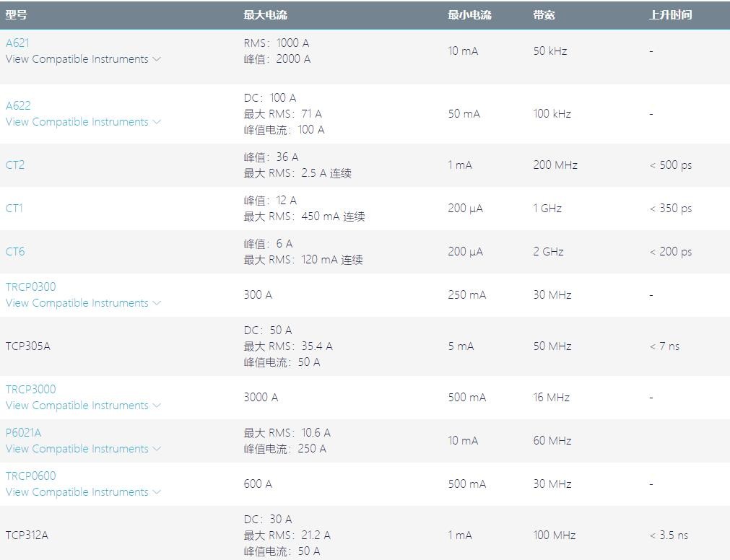Select the TCP305A bandwidth value 50 MHz
Image resolution: width=730 pixels, height=560 pixels.
point(552,346)
